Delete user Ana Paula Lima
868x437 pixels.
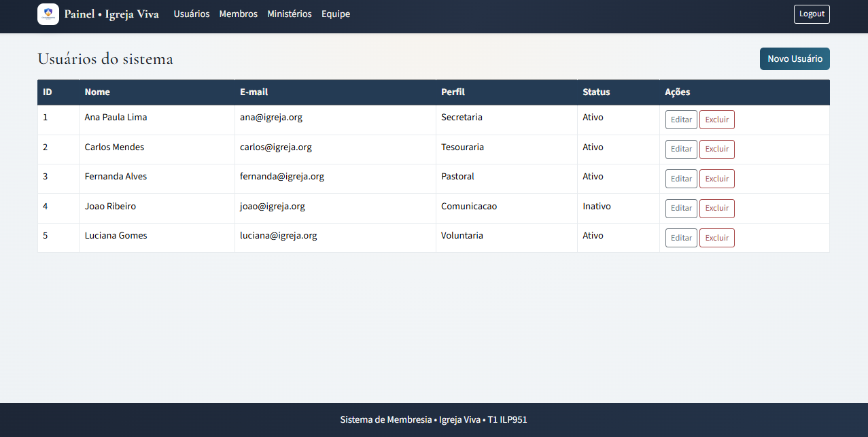(716, 120)
